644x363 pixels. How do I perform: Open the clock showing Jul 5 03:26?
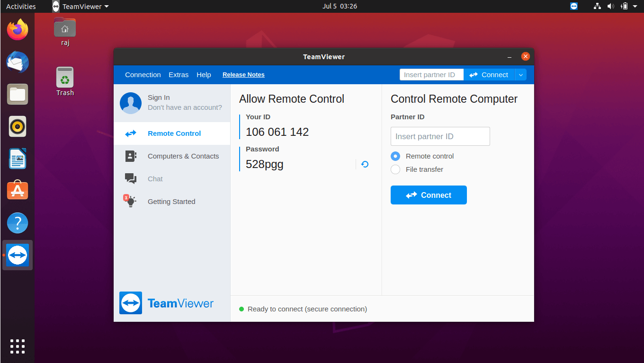340,6
